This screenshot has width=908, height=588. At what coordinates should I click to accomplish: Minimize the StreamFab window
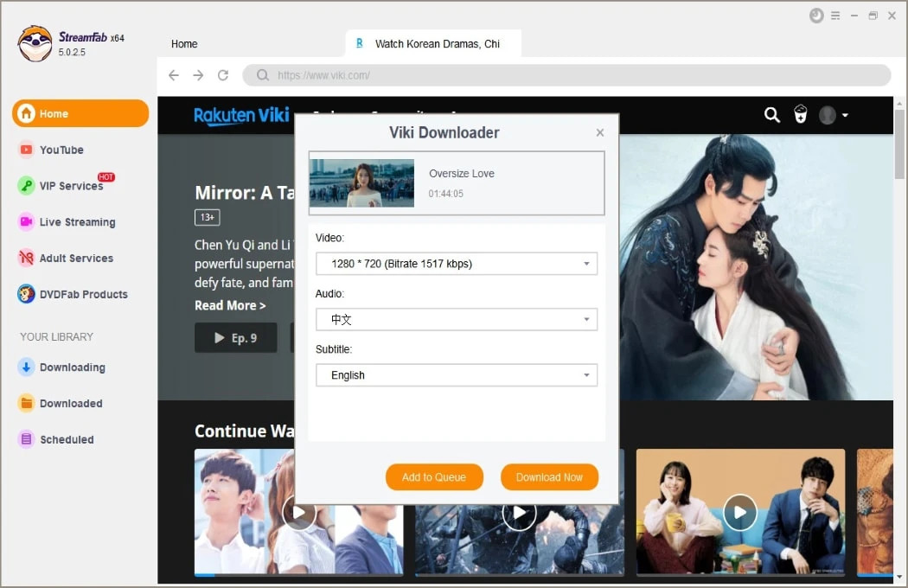(x=854, y=16)
